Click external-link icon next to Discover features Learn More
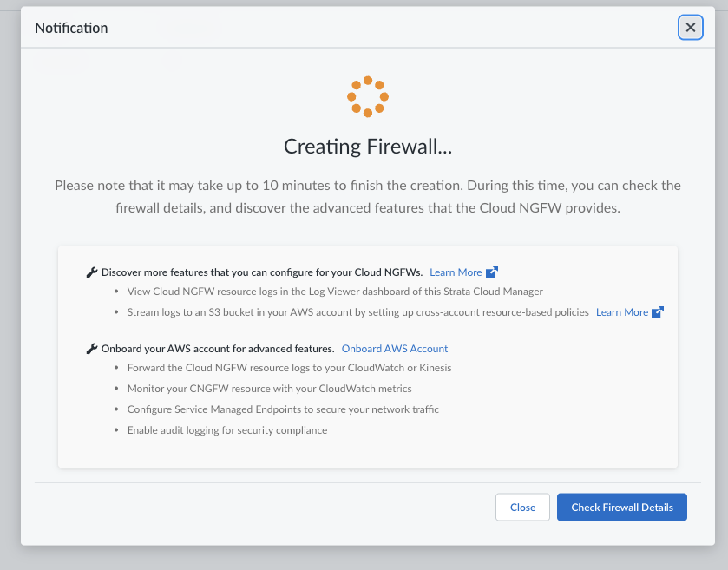This screenshot has width=728, height=570. tap(492, 272)
